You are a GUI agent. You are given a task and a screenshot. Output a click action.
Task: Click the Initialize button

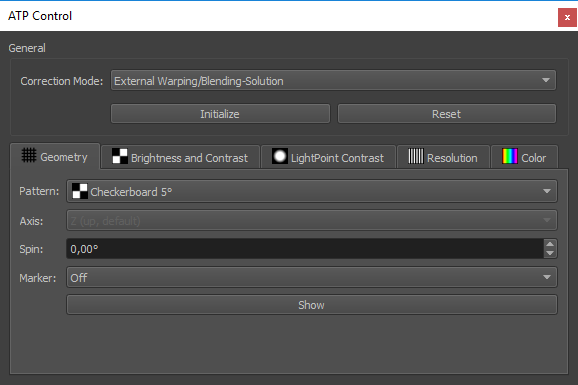(220, 114)
